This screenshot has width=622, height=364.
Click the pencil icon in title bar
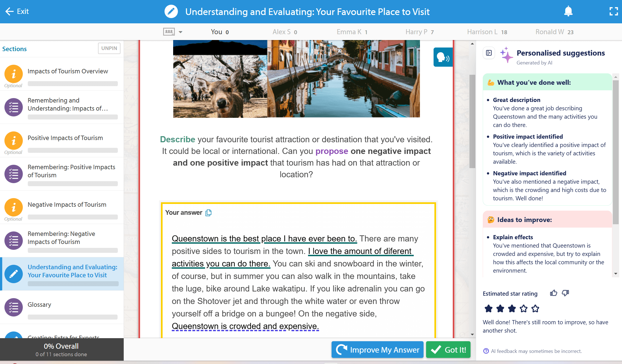click(171, 12)
